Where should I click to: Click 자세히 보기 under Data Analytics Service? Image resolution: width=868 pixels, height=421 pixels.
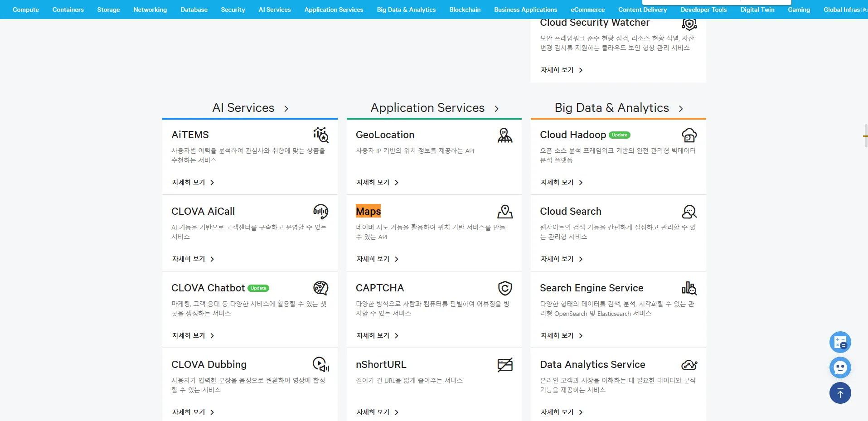[x=562, y=412]
